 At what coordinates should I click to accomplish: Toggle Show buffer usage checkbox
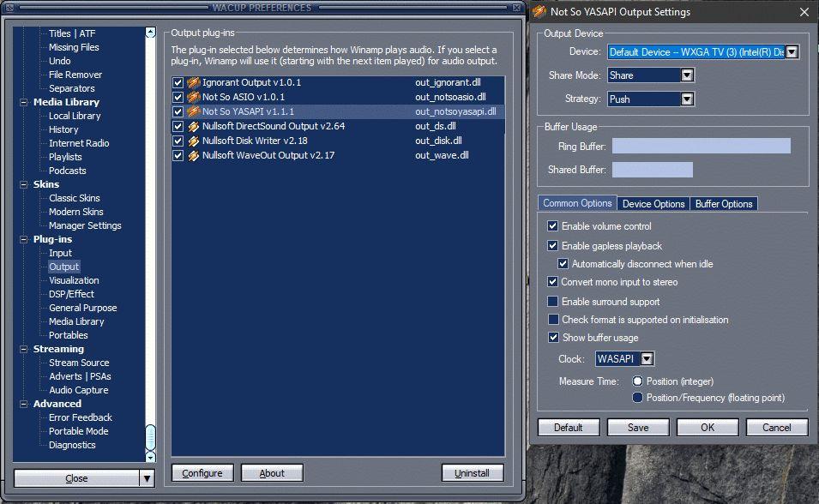point(554,338)
